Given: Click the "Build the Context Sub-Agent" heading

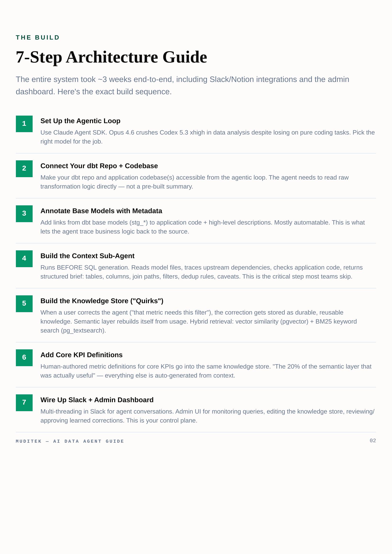Looking at the screenshot, I should pyautogui.click(x=87, y=256).
